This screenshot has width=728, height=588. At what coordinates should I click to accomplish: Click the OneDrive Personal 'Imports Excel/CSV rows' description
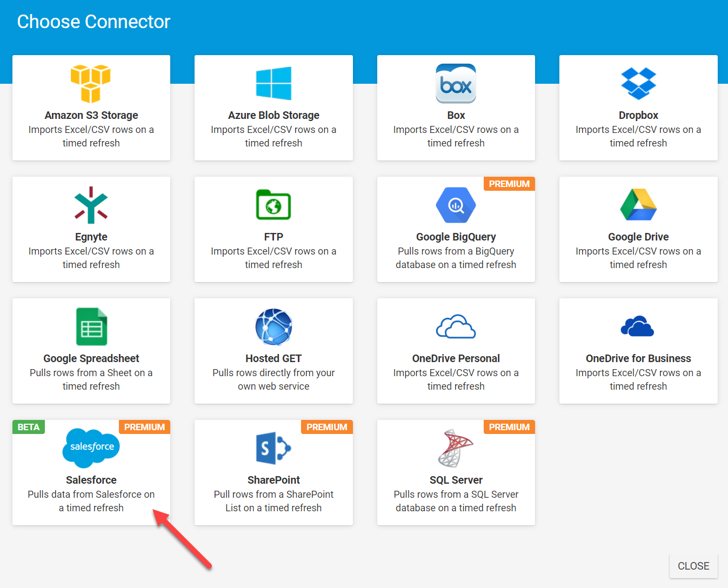tap(456, 379)
